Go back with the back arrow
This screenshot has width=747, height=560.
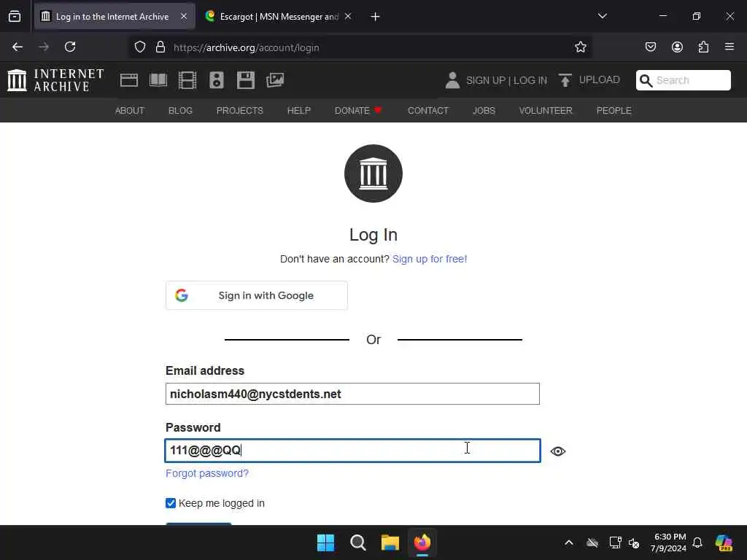[18, 47]
